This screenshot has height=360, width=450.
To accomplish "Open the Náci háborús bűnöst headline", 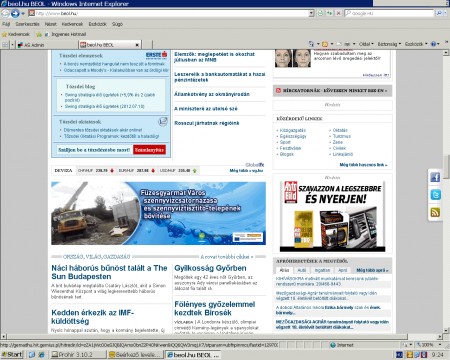I will pyautogui.click(x=109, y=272).
